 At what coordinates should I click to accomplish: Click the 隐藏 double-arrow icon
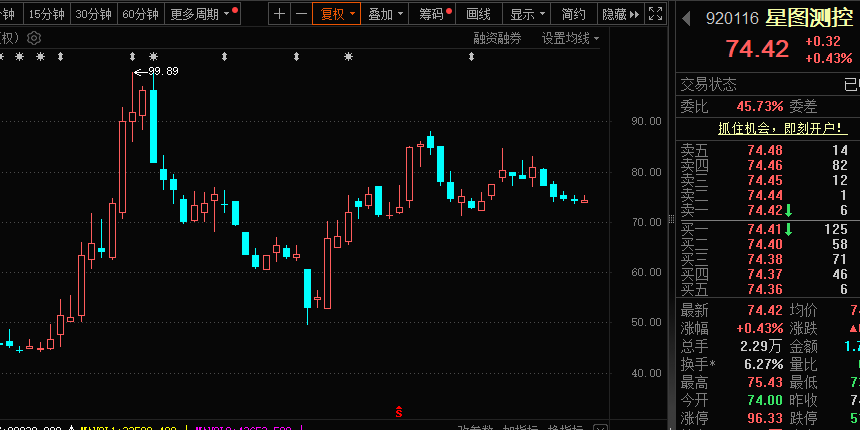click(x=634, y=14)
